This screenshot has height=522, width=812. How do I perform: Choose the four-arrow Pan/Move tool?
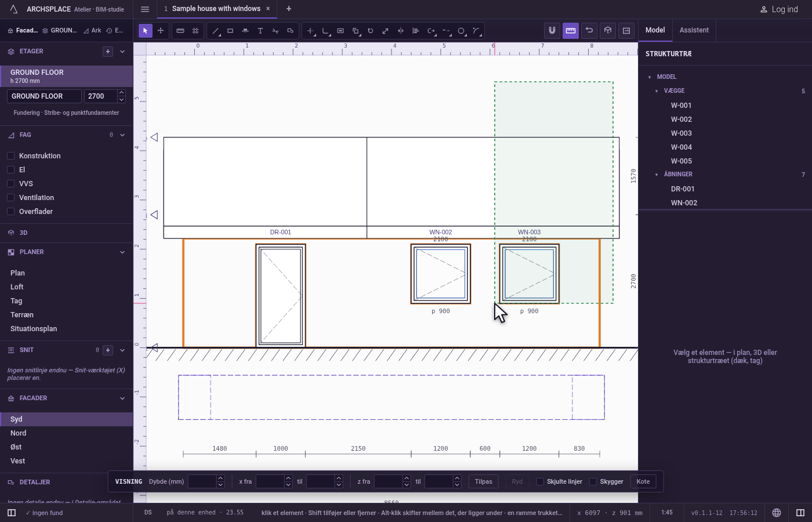click(161, 31)
